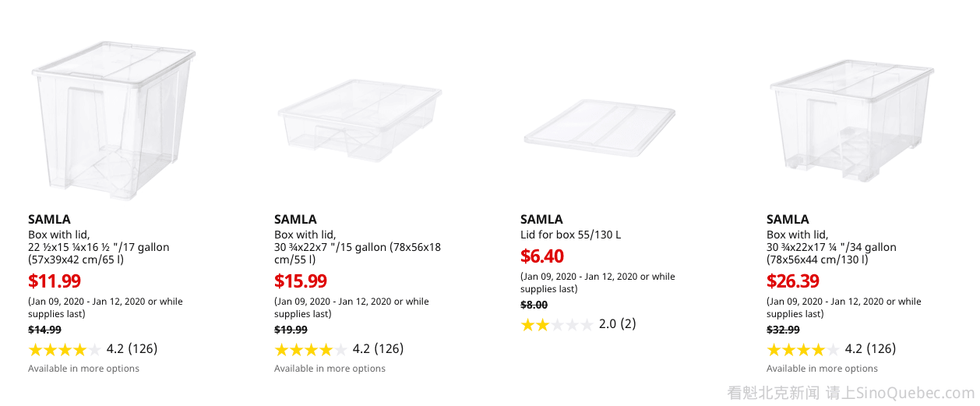Select the $11.99 sale price
Image resolution: width=980 pixels, height=406 pixels.
pos(55,281)
